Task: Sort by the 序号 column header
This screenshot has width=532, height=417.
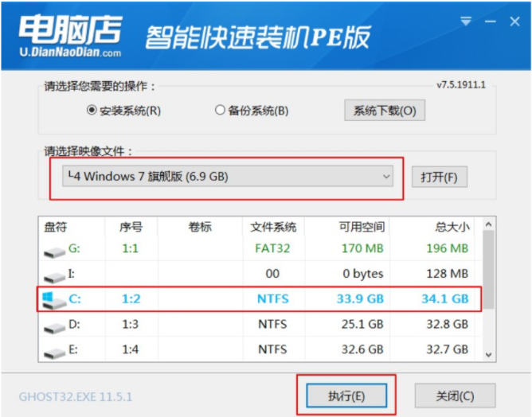Action: [x=131, y=227]
